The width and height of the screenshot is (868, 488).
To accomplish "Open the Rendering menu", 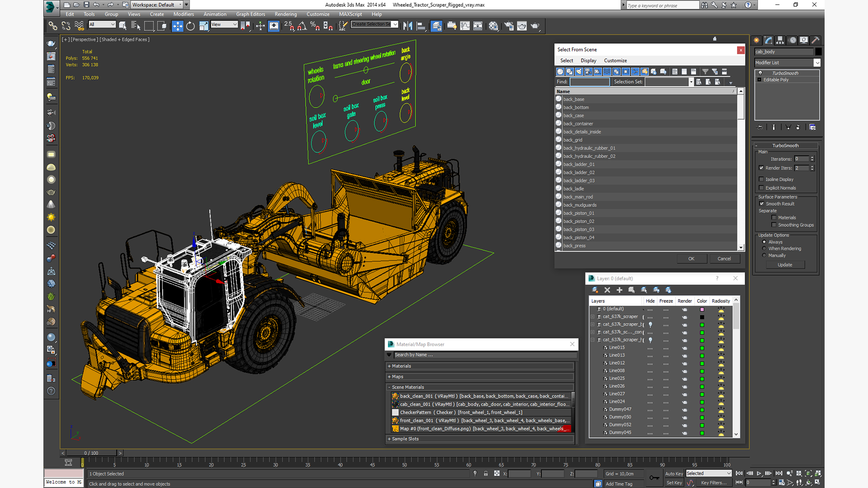I will click(x=285, y=14).
